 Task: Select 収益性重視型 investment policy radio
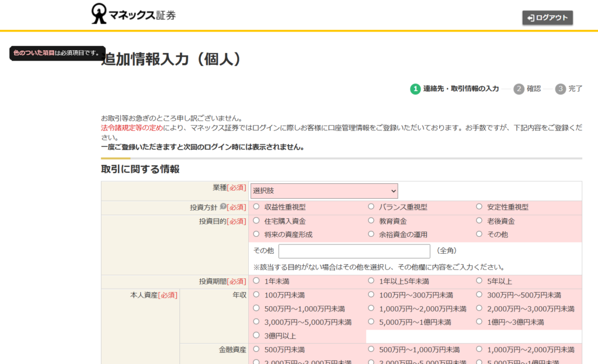click(256, 207)
